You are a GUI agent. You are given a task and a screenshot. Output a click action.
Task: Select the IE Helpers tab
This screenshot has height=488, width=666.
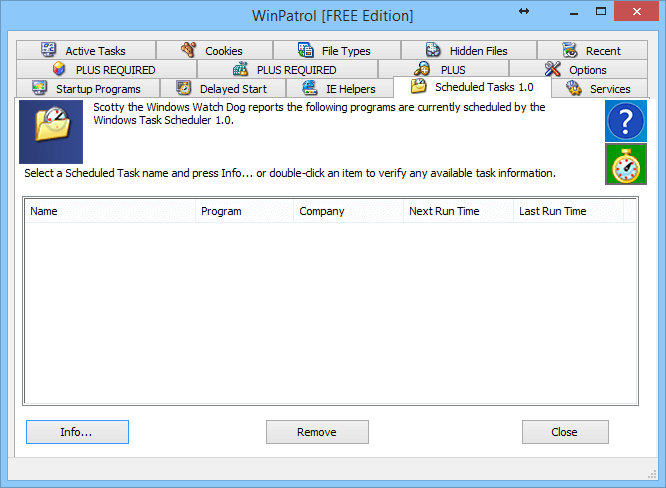click(x=340, y=88)
